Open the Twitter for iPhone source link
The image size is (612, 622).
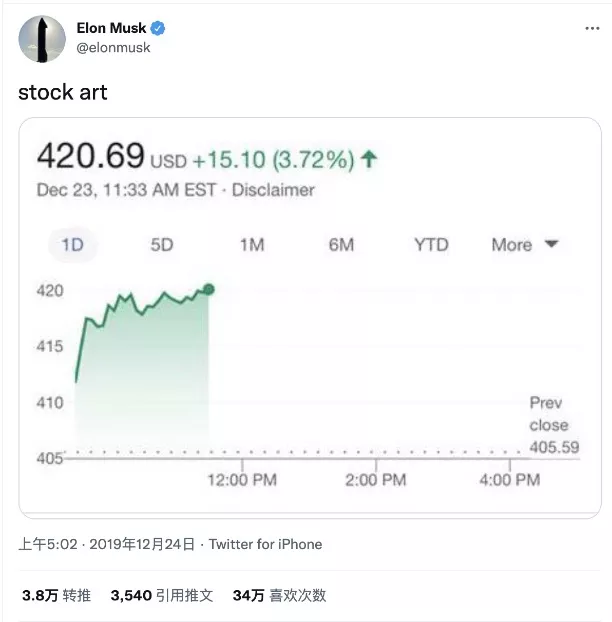coord(265,544)
